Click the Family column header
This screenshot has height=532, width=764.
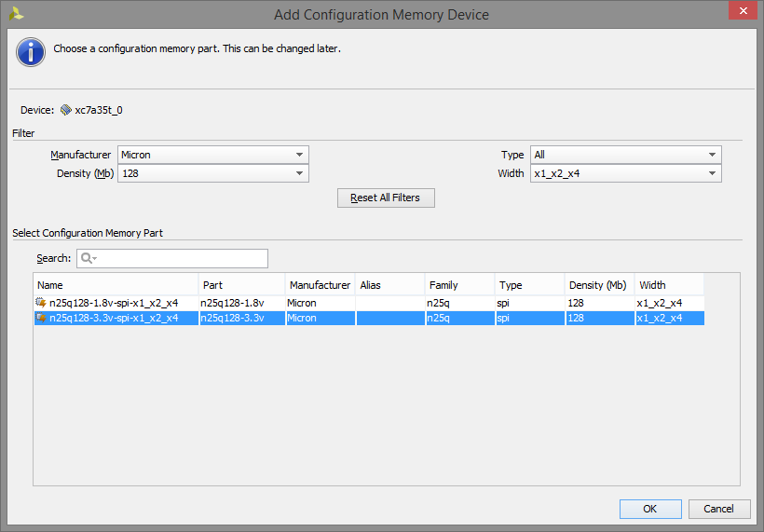(x=459, y=285)
